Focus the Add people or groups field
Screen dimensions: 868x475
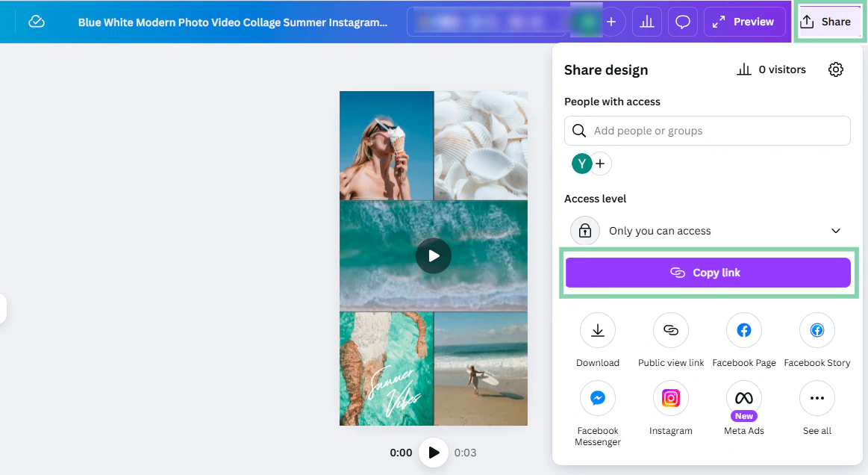pos(707,131)
